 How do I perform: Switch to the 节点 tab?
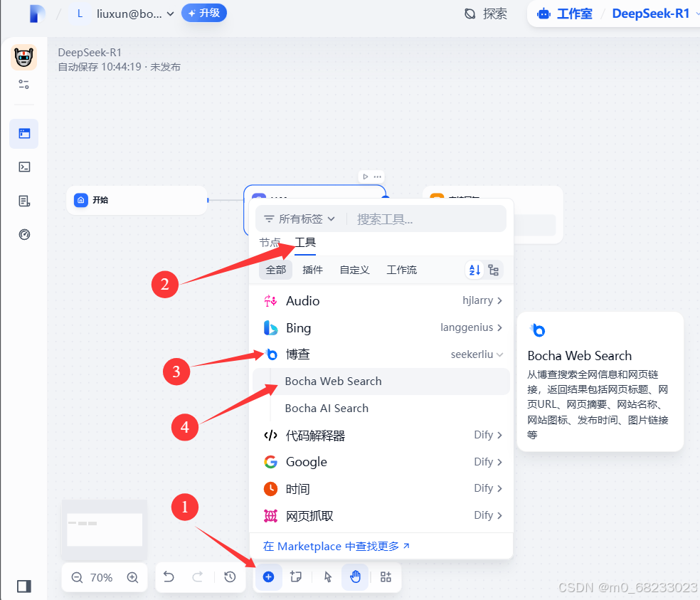pyautogui.click(x=270, y=243)
